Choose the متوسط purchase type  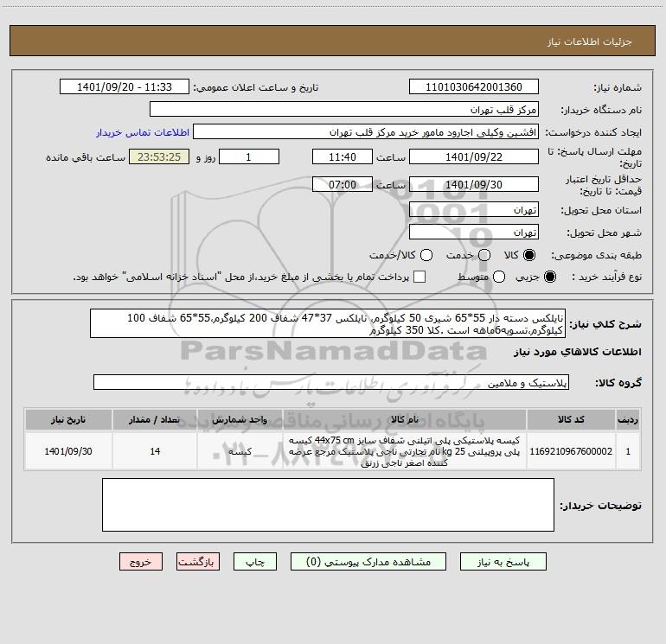click(x=499, y=277)
